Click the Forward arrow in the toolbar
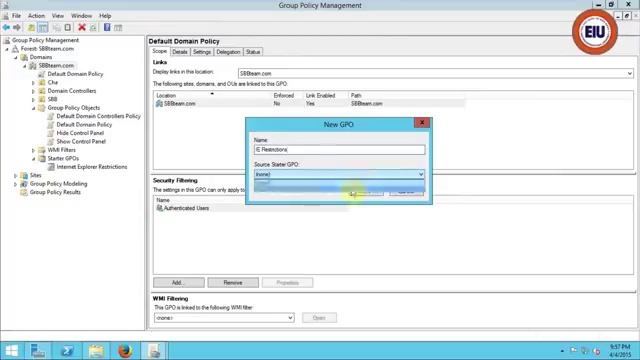 tap(17, 28)
